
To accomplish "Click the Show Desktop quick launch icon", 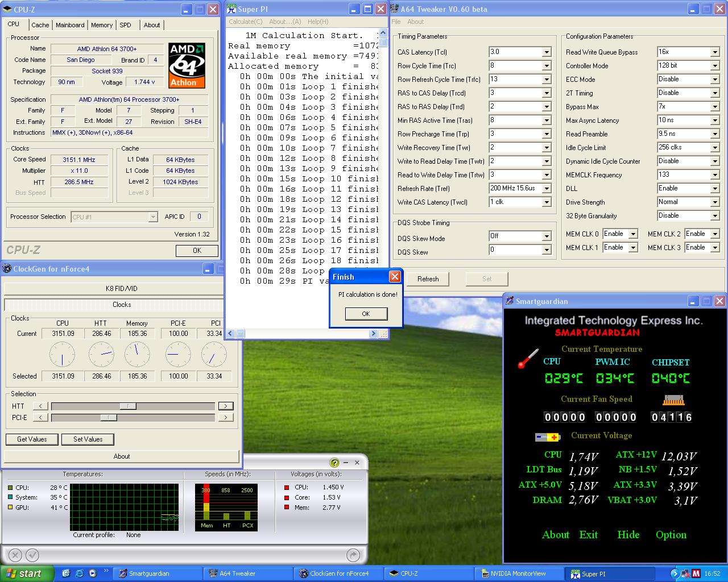I will [x=66, y=573].
